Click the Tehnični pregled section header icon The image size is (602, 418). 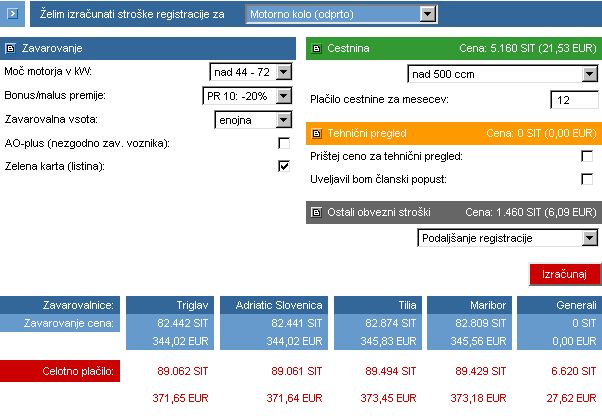[316, 134]
